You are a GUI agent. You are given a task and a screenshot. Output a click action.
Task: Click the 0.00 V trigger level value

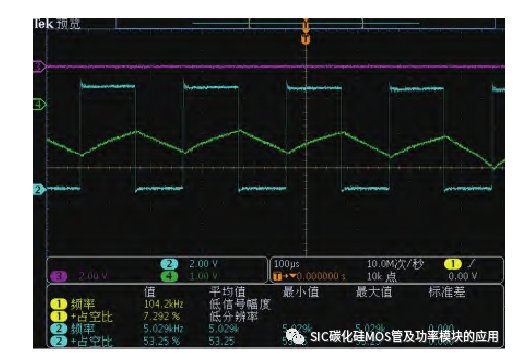click(x=463, y=276)
